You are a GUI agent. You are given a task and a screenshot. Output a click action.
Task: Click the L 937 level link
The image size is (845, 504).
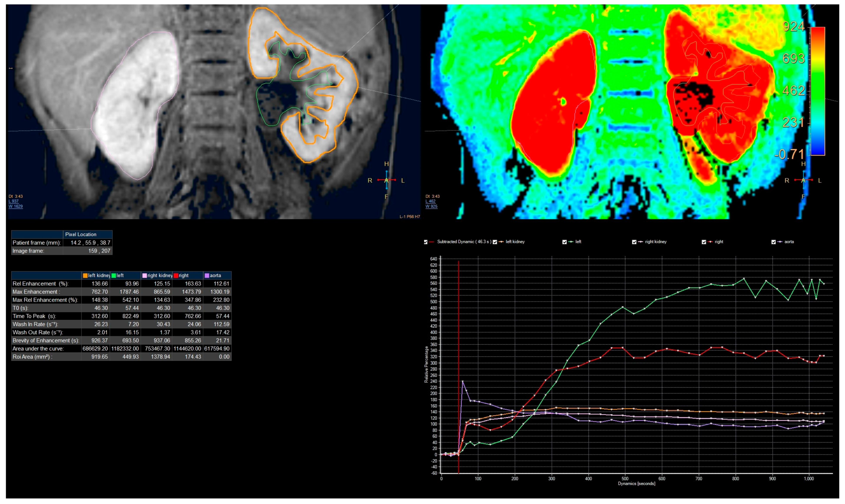click(14, 201)
